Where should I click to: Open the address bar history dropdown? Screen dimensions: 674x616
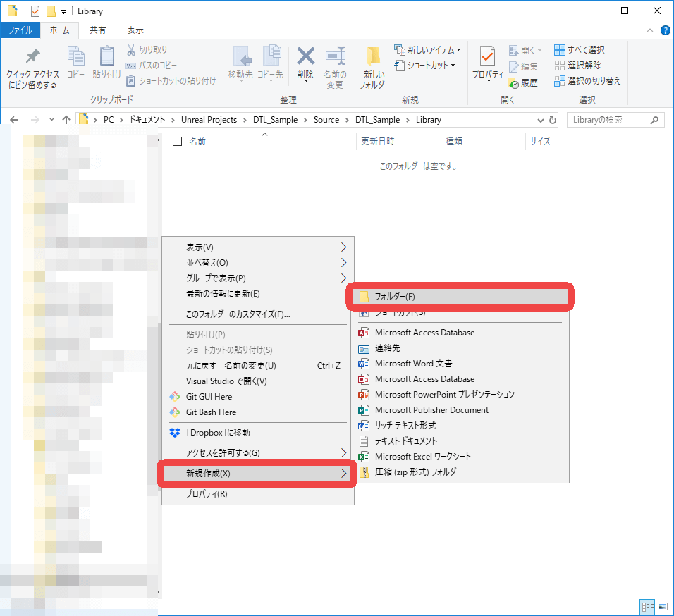(540, 120)
